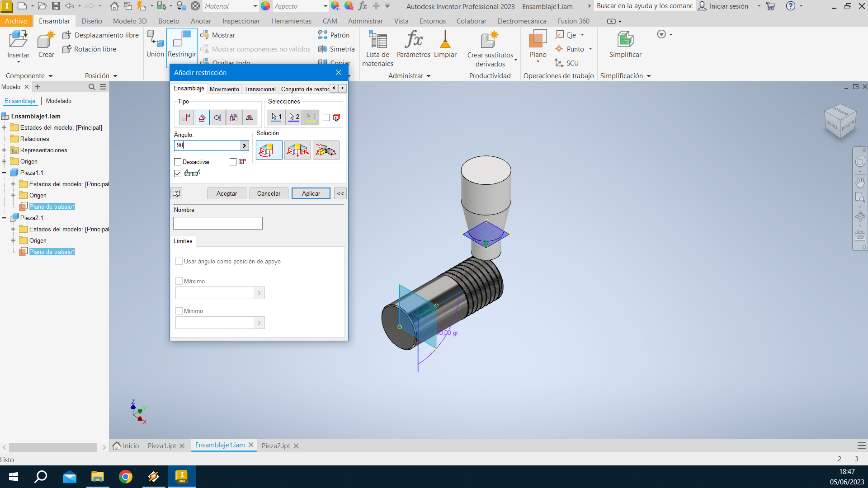The width and height of the screenshot is (868, 488).
Task: Select the Coincidencia type in Tipo group
Action: point(186,117)
